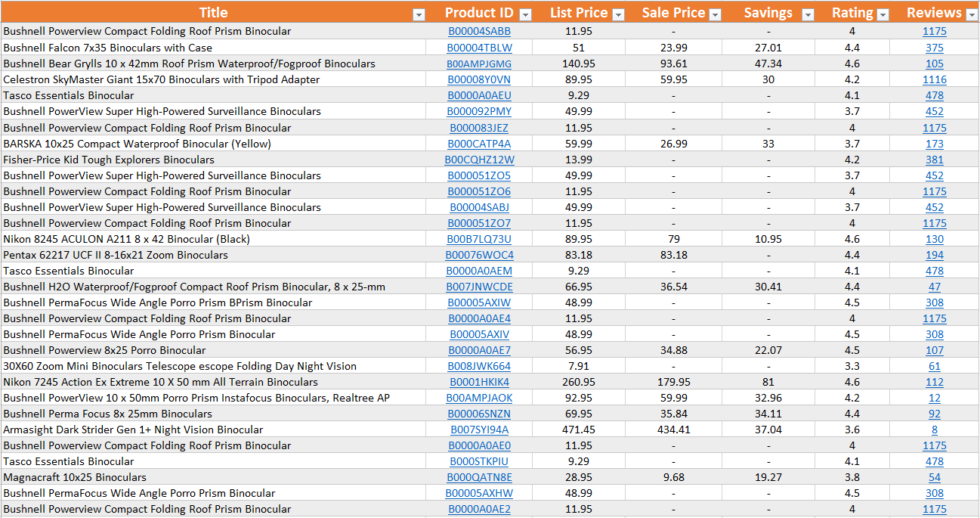This screenshot has height=518, width=980.
Task: Expand the List Price filter arrow
Action: coord(618,14)
